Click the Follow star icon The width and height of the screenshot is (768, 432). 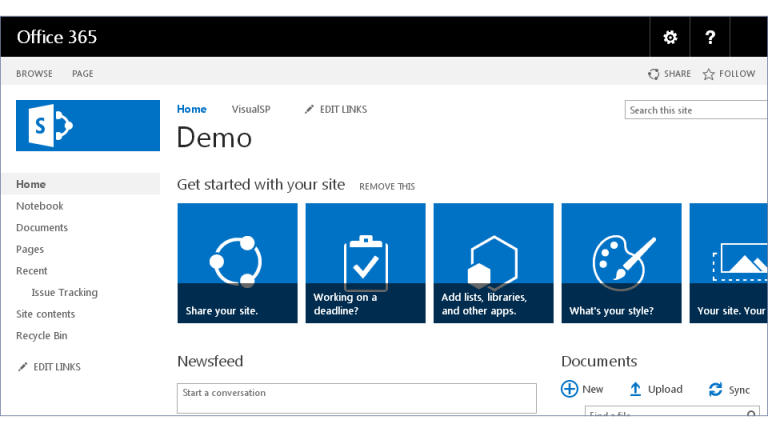coord(708,74)
